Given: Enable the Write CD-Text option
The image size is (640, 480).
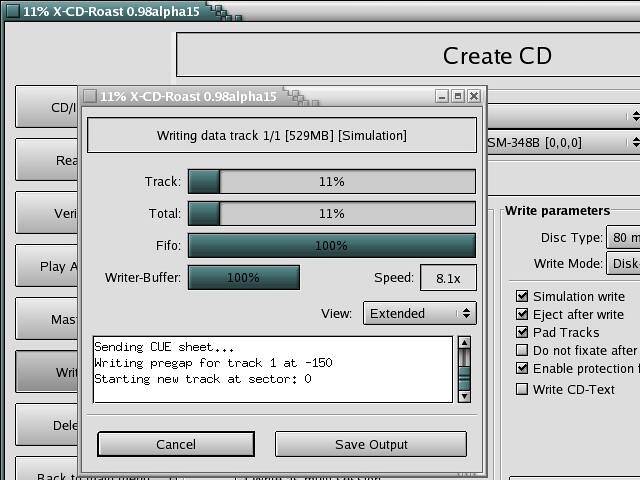Looking at the screenshot, I should [x=522, y=389].
